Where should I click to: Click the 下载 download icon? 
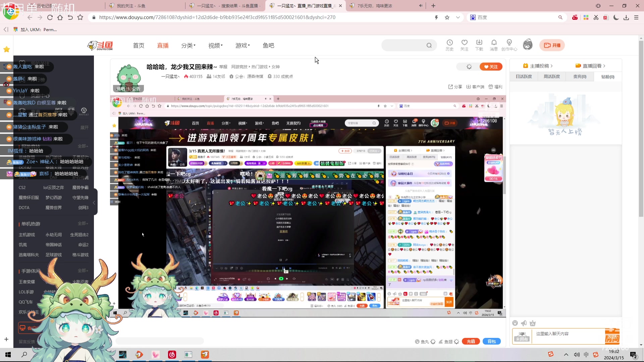point(479,45)
